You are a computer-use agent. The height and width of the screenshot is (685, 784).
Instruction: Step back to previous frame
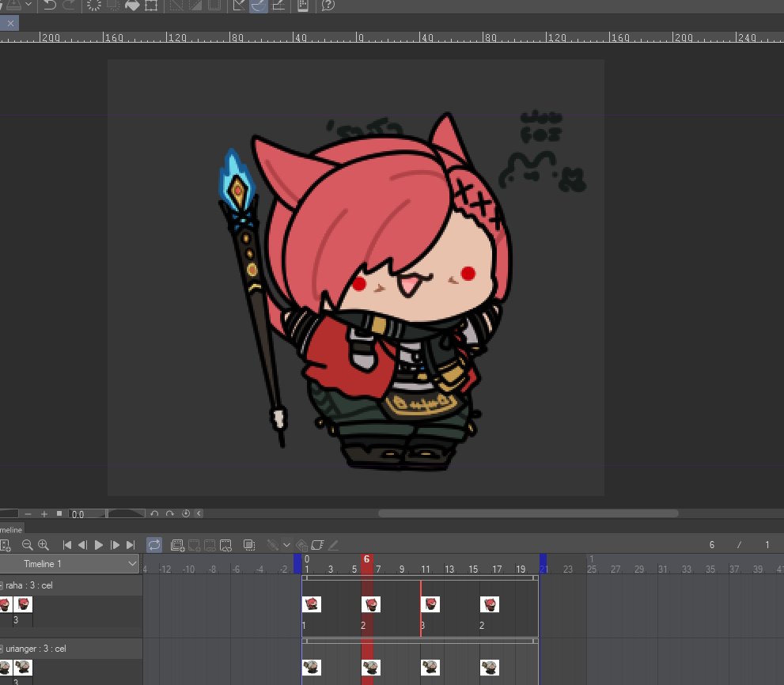click(x=83, y=545)
